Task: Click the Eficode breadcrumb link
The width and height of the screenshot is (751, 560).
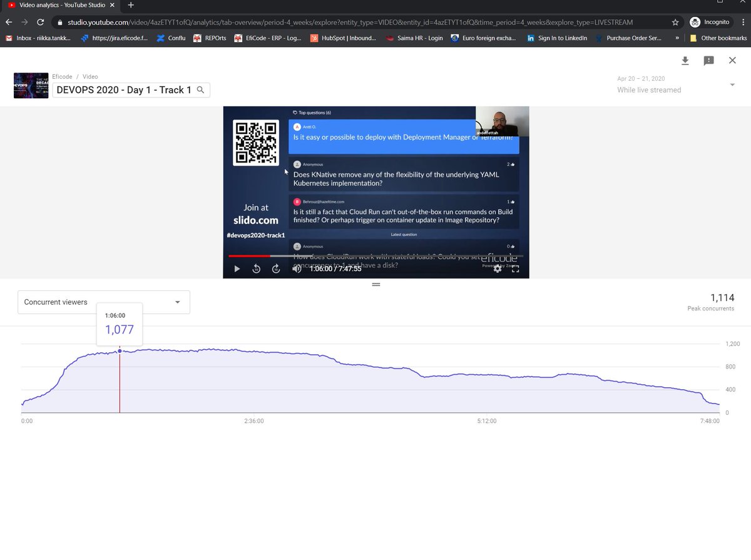Action: coord(62,77)
